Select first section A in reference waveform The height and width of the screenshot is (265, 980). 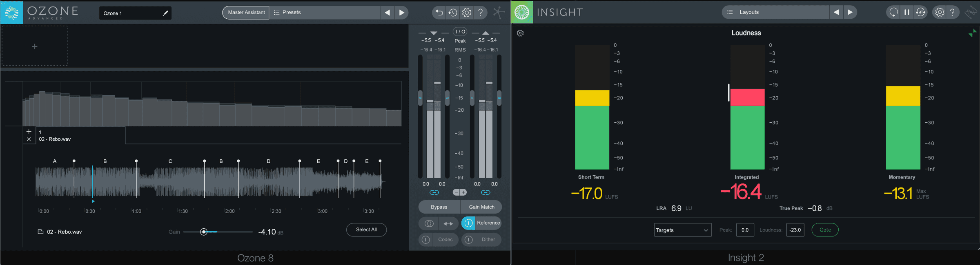pos(55,161)
